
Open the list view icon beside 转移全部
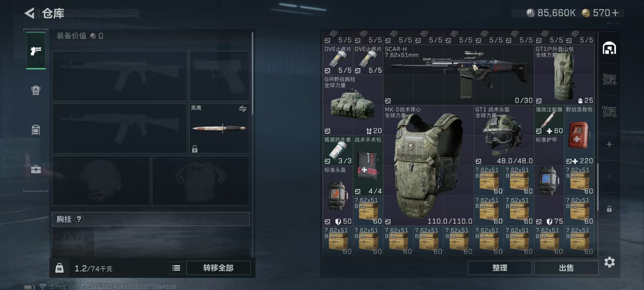click(x=176, y=268)
